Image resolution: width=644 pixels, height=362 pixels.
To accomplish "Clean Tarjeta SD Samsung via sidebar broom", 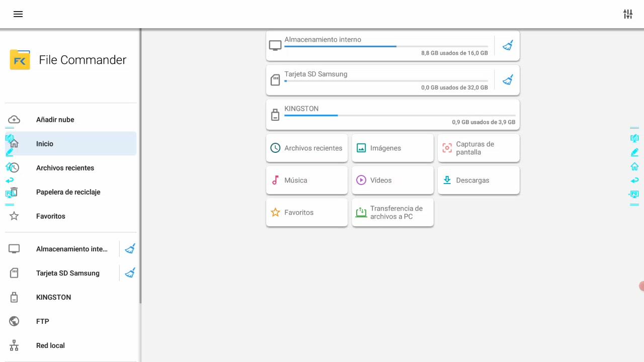I will pyautogui.click(x=130, y=273).
